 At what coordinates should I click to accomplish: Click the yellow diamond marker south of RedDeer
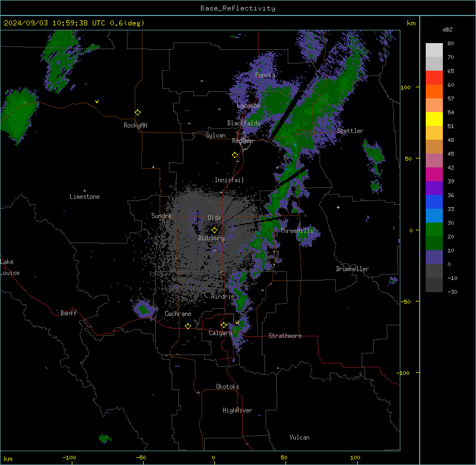click(235, 155)
